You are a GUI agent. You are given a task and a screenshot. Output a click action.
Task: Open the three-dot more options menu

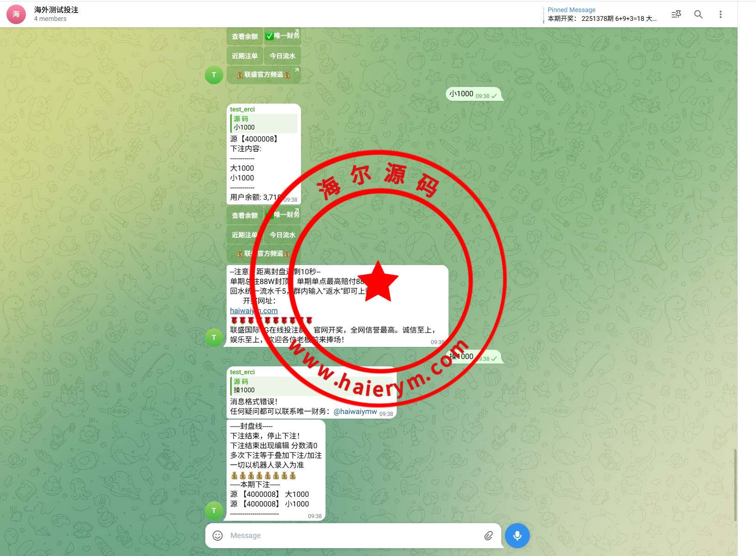click(720, 14)
